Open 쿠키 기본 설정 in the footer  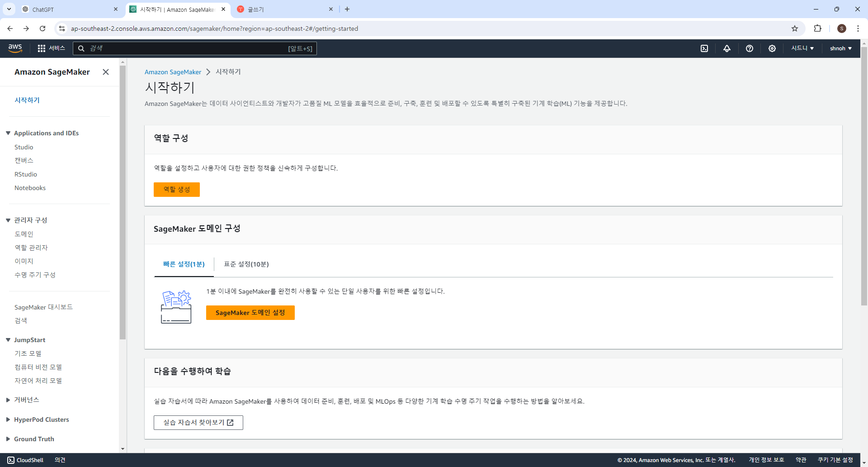835,460
